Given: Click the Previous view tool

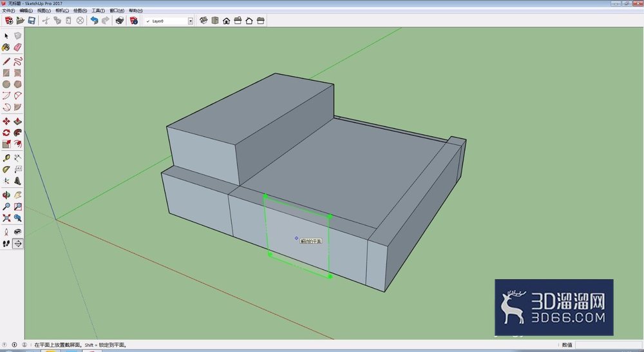Looking at the screenshot, I should click(x=17, y=218).
